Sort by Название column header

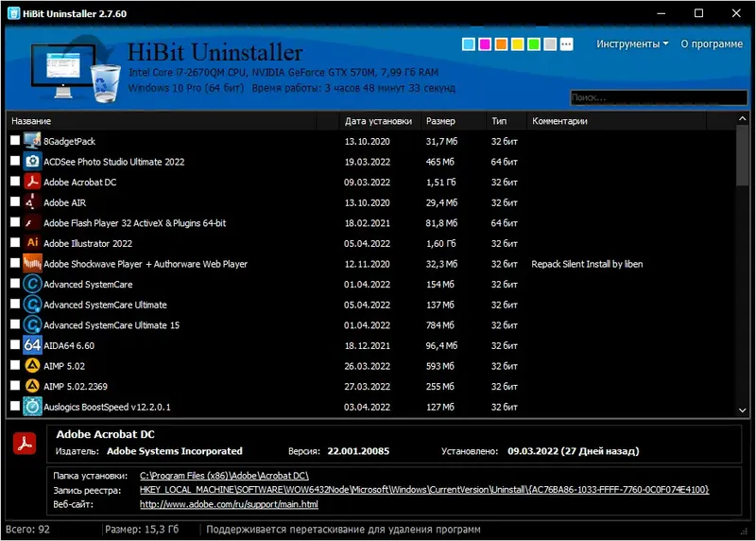point(162,121)
